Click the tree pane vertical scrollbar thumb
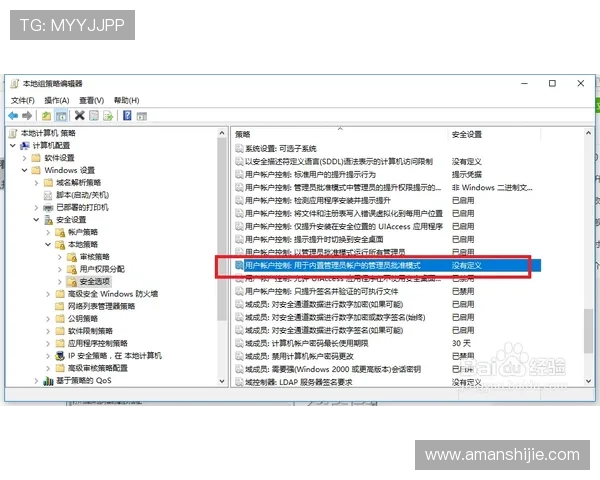Viewport: 600px width, 480px height. pos(222,229)
